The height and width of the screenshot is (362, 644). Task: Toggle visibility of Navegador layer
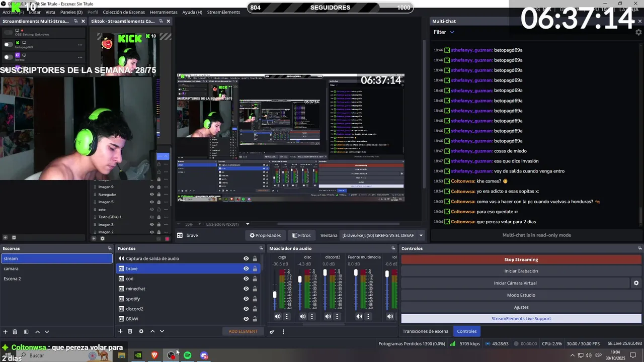tap(152, 195)
